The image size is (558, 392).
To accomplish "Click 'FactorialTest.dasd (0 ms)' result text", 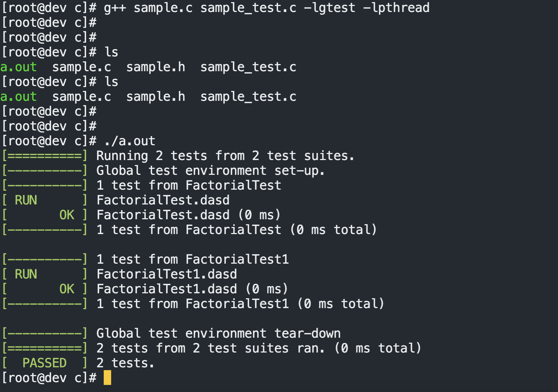I will (188, 215).
